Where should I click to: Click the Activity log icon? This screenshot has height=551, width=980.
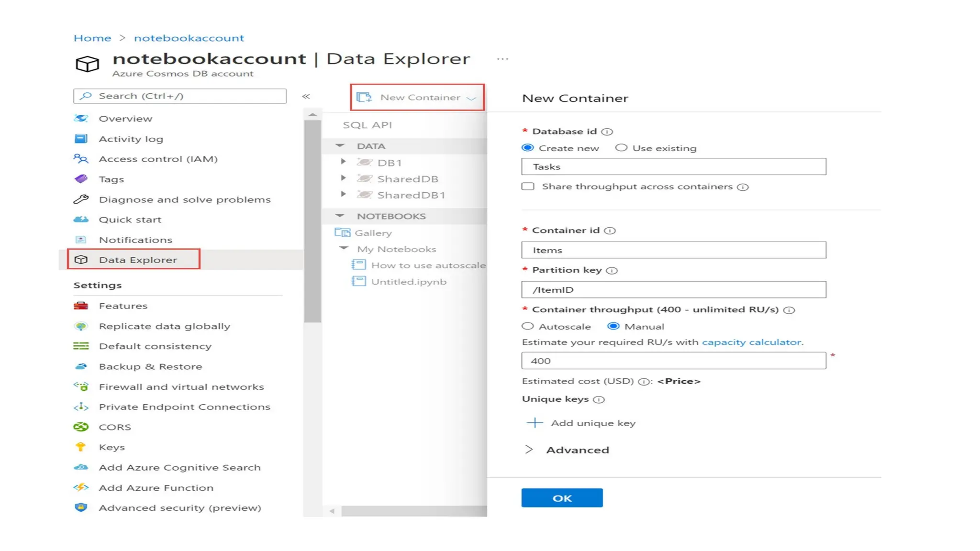[81, 139]
